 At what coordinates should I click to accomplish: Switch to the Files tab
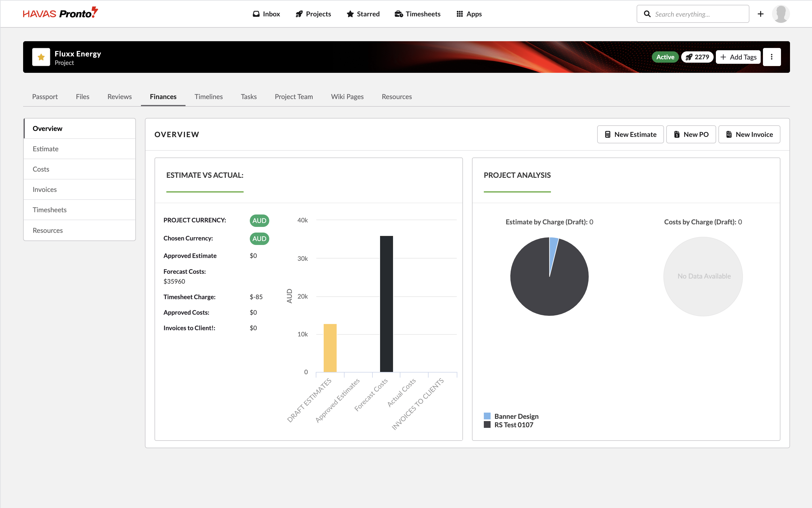83,97
